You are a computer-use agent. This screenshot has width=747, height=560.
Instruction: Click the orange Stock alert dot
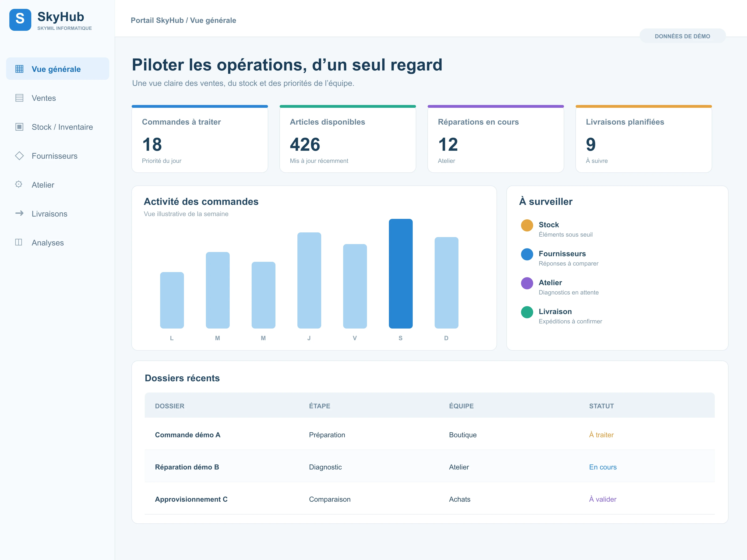(527, 225)
